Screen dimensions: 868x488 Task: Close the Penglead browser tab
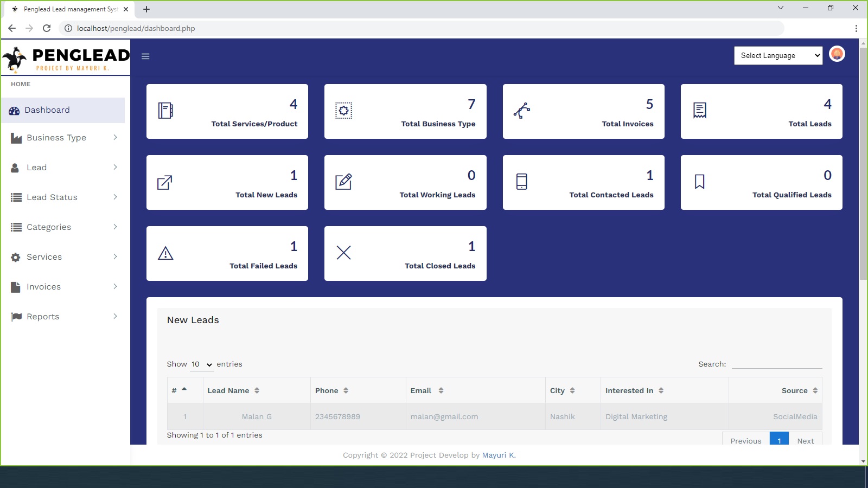click(x=126, y=9)
